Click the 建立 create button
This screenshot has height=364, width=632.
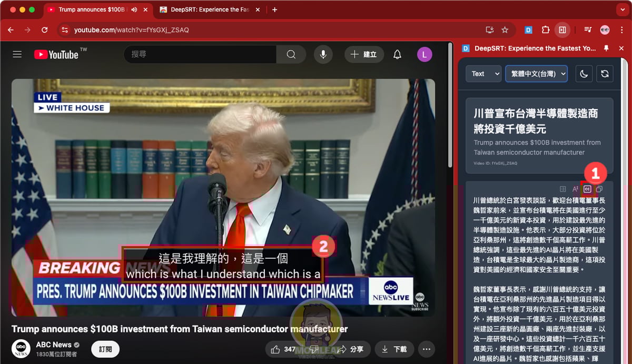[364, 54]
